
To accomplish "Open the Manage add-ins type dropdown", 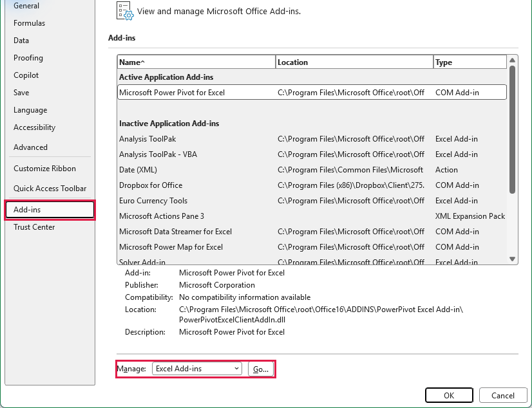I will tap(197, 369).
